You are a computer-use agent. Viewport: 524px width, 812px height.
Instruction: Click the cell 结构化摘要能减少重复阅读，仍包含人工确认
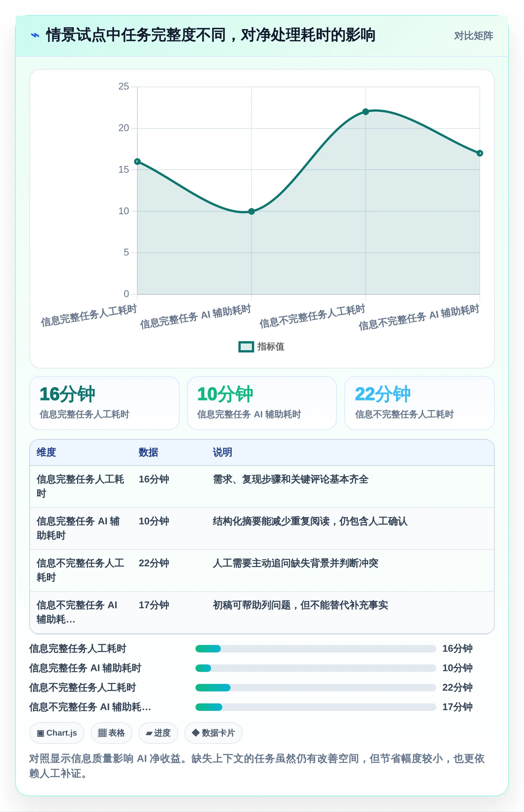click(x=310, y=521)
